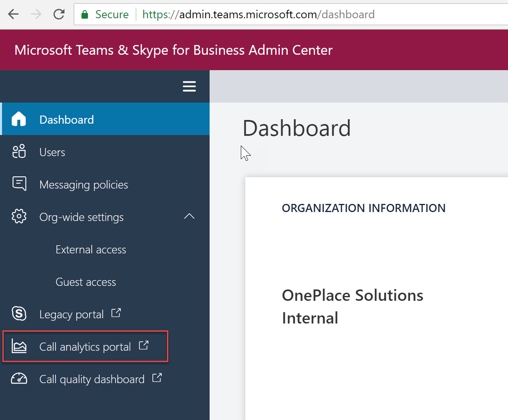Screen dimensions: 508x420
Task: Click the browser address bar URL
Action: click(258, 15)
